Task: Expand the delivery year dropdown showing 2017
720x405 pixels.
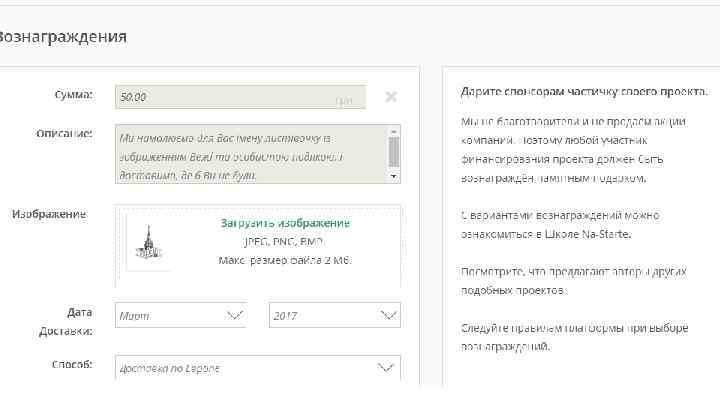Action: coord(334,315)
